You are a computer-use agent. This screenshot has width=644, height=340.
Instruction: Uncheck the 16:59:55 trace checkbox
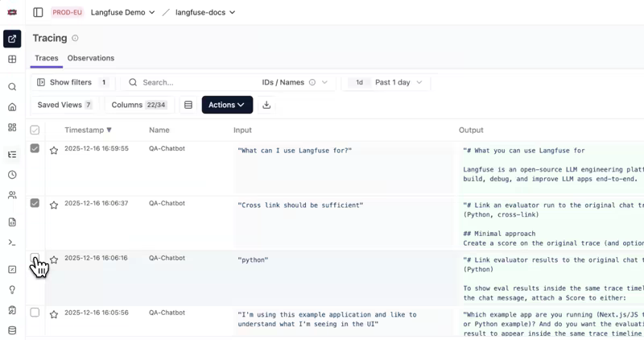point(35,148)
